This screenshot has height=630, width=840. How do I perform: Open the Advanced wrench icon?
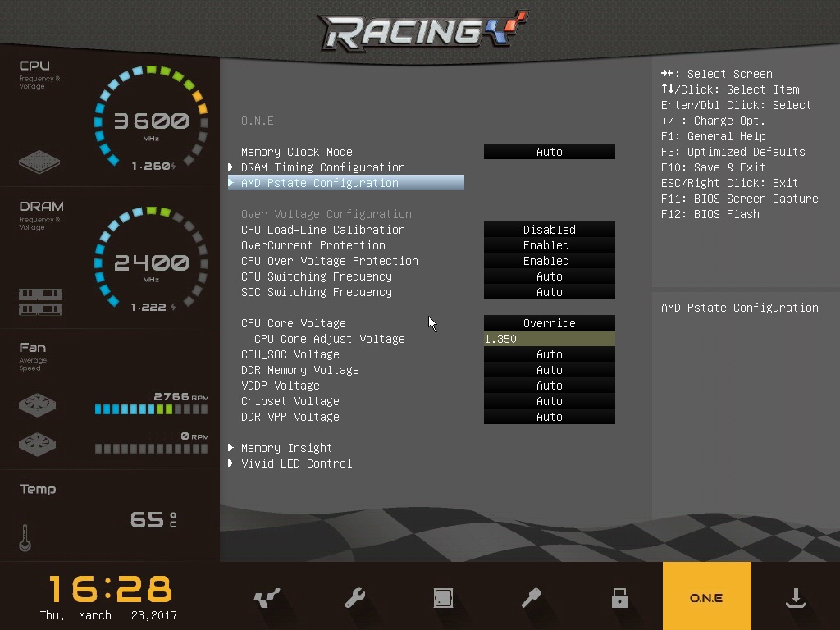click(355, 598)
